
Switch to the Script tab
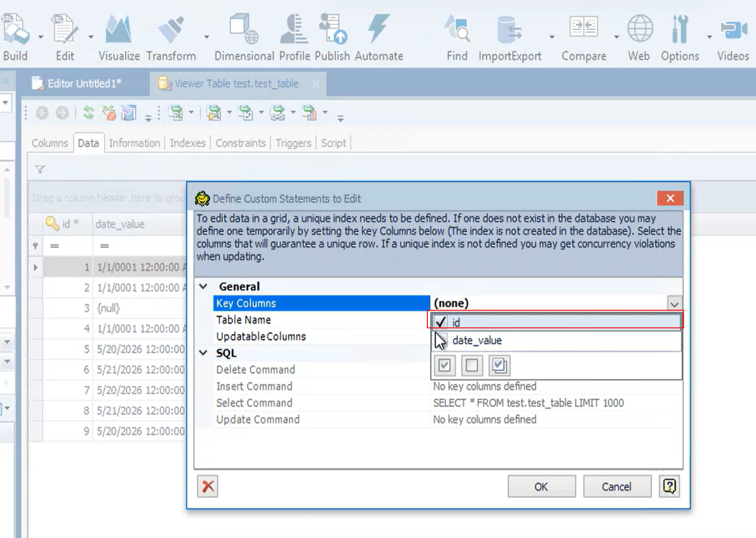tap(334, 143)
